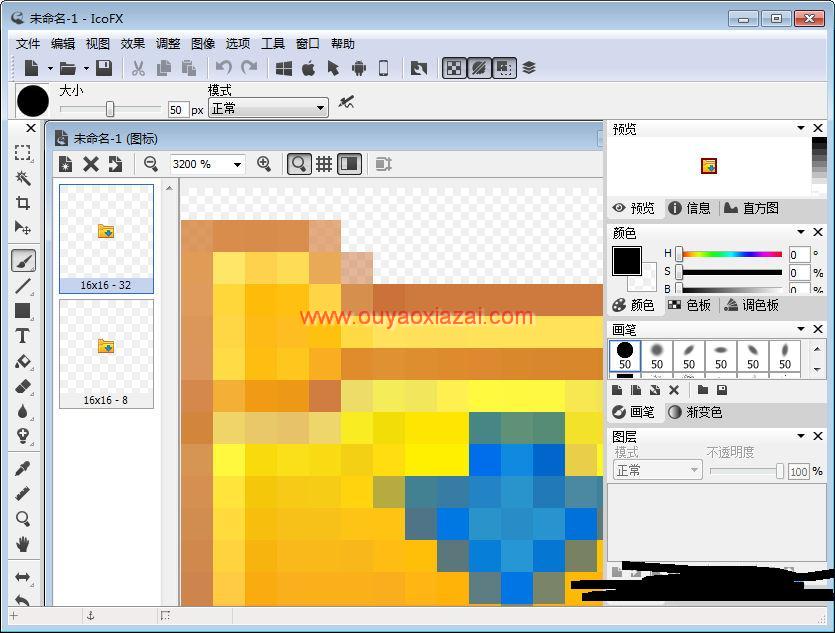Open the 工具 menu
The image size is (835, 633).
[x=273, y=44]
